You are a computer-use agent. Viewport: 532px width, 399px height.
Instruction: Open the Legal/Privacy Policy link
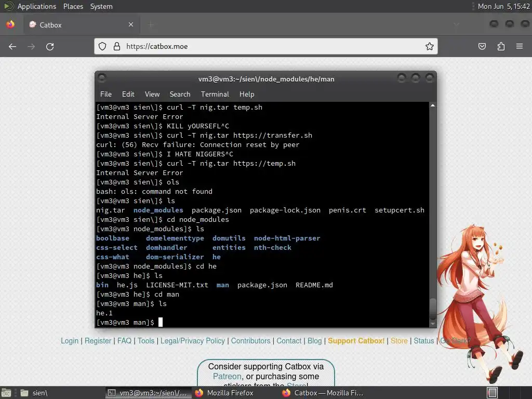point(192,341)
